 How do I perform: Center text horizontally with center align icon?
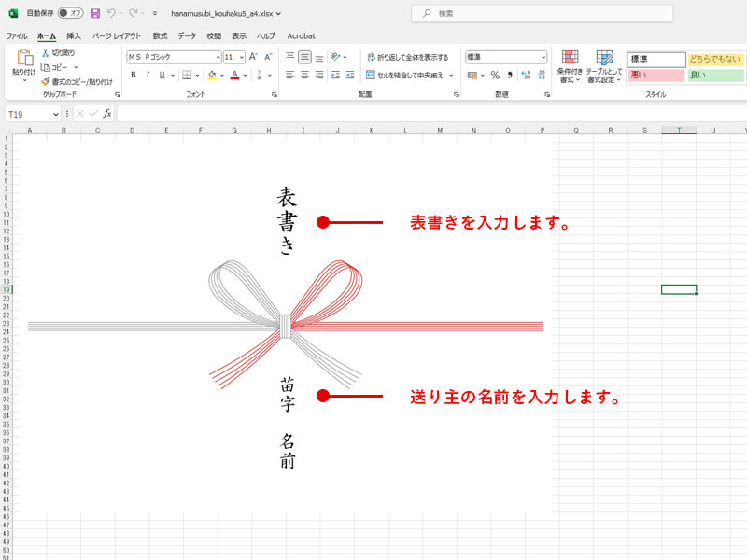tap(304, 75)
